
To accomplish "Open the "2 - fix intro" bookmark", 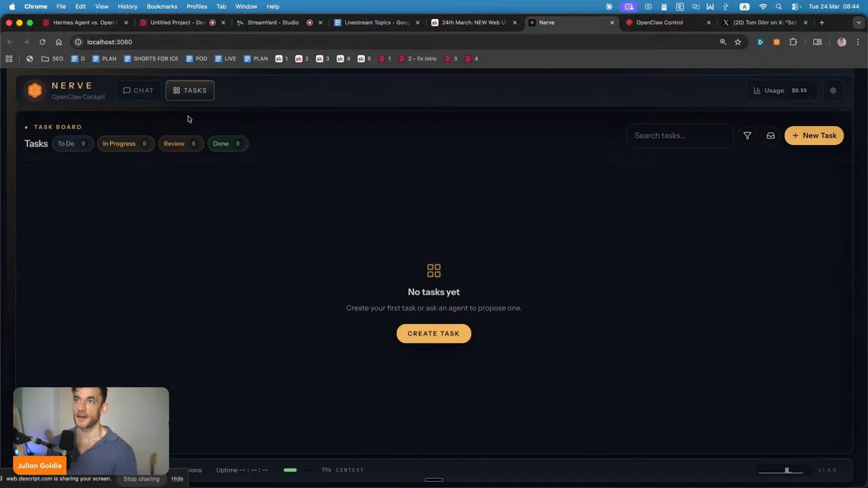I will pyautogui.click(x=418, y=59).
